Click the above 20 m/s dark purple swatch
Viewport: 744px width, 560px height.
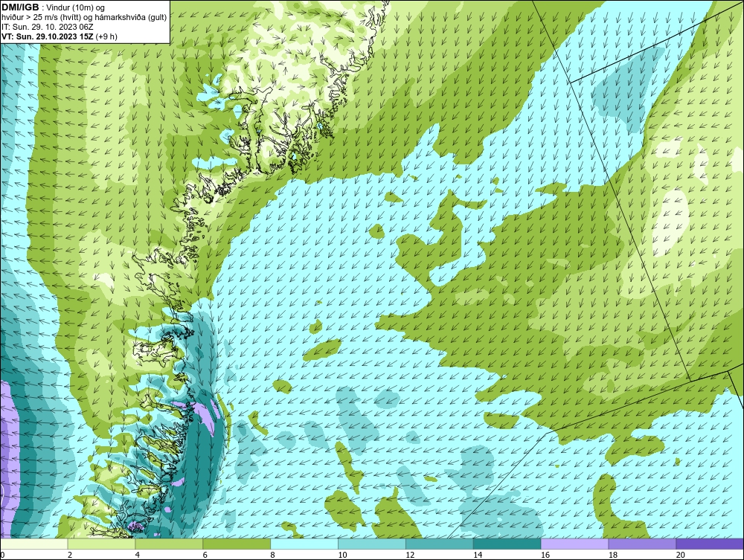pyautogui.click(x=710, y=544)
